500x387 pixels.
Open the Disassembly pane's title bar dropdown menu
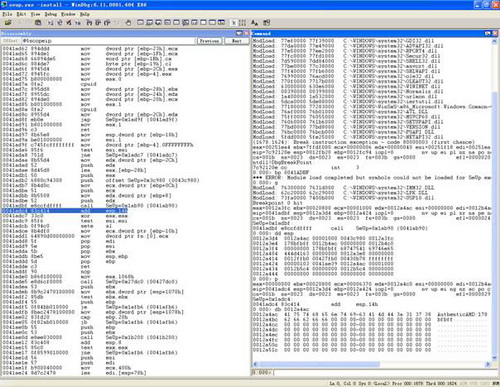point(239,33)
